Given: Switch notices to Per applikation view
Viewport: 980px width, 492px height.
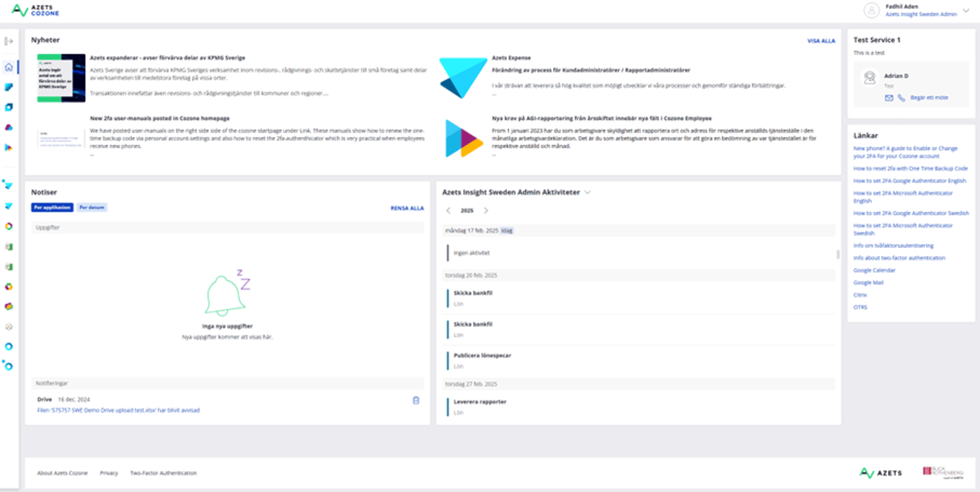Looking at the screenshot, I should click(52, 207).
